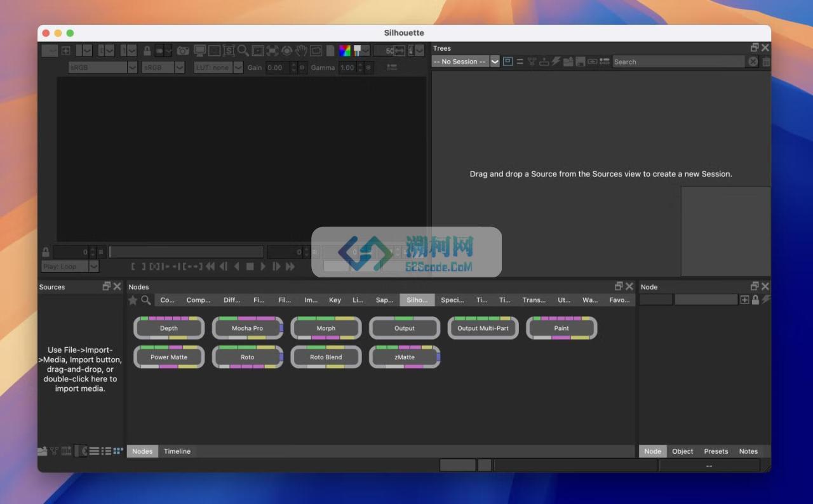This screenshot has width=813, height=504.
Task: Open the Notes tab
Action: [748, 451]
